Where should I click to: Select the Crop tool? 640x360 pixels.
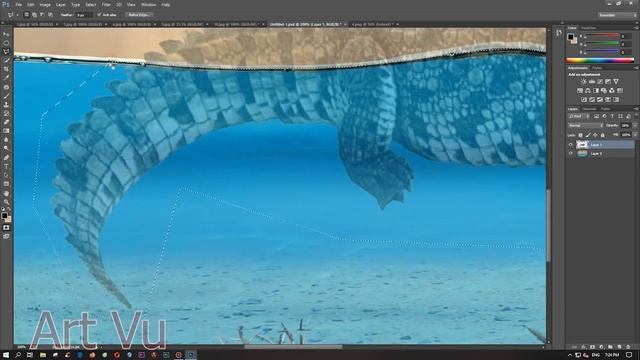point(6,69)
